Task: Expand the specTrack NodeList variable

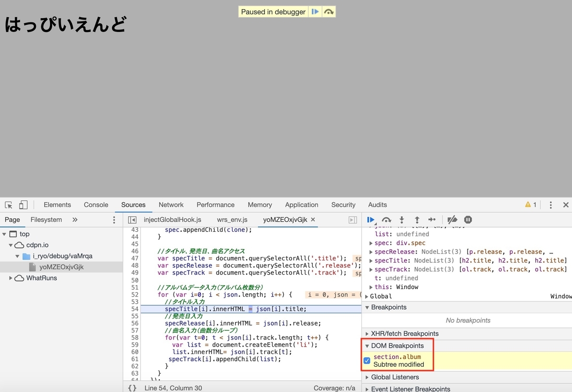Action: tap(371, 269)
